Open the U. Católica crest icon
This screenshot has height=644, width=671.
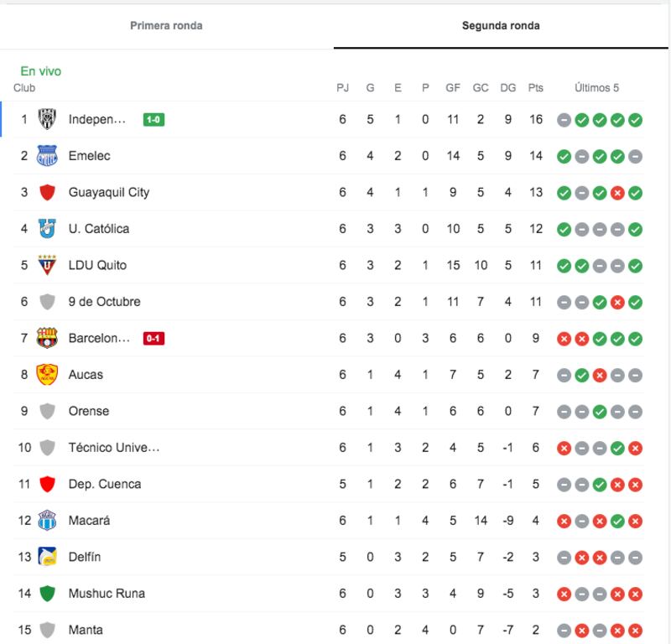click(47, 228)
